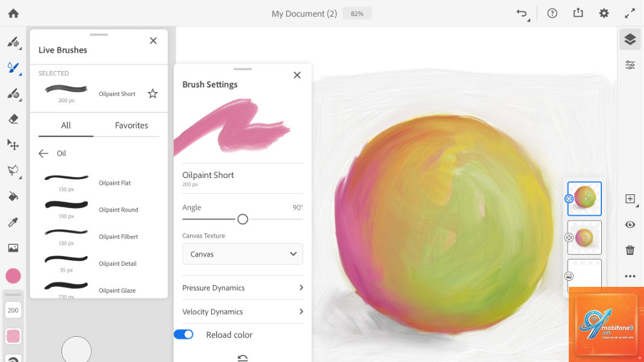Open the Canvas Texture dropdown

tap(243, 254)
